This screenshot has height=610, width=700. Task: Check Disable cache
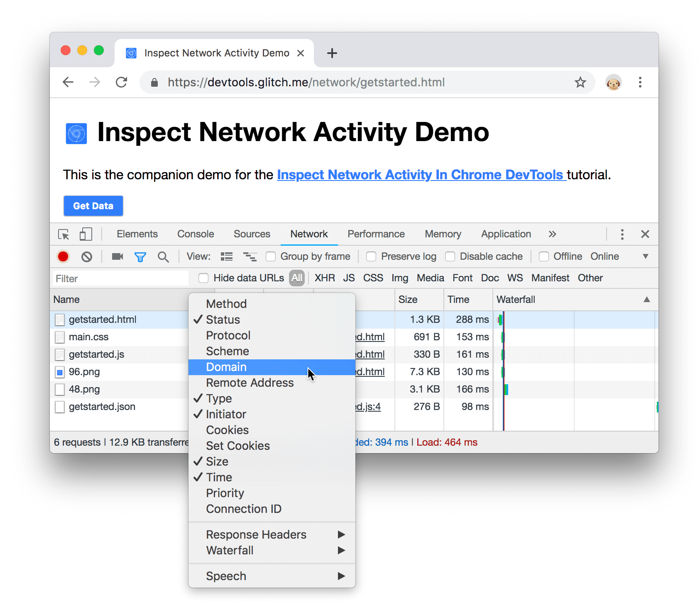[450, 256]
